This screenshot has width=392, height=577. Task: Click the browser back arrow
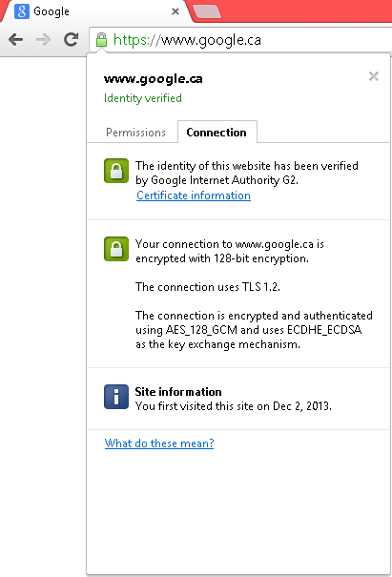tap(15, 39)
